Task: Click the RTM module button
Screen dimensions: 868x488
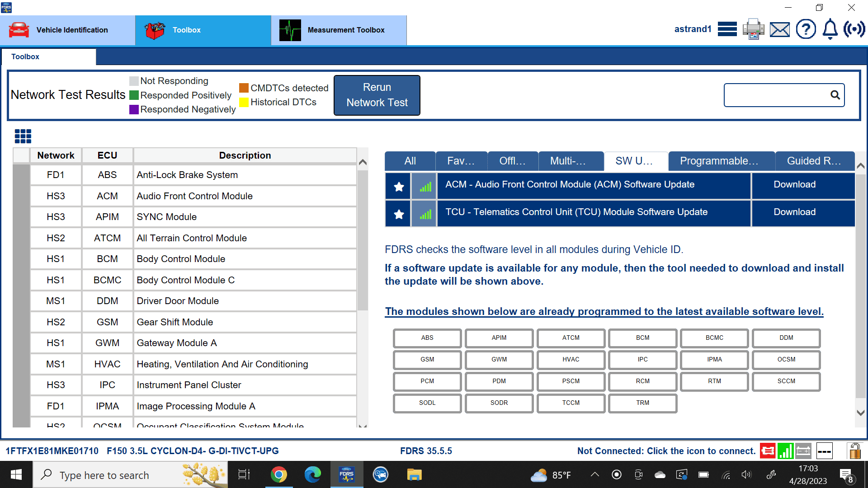Action: click(715, 381)
